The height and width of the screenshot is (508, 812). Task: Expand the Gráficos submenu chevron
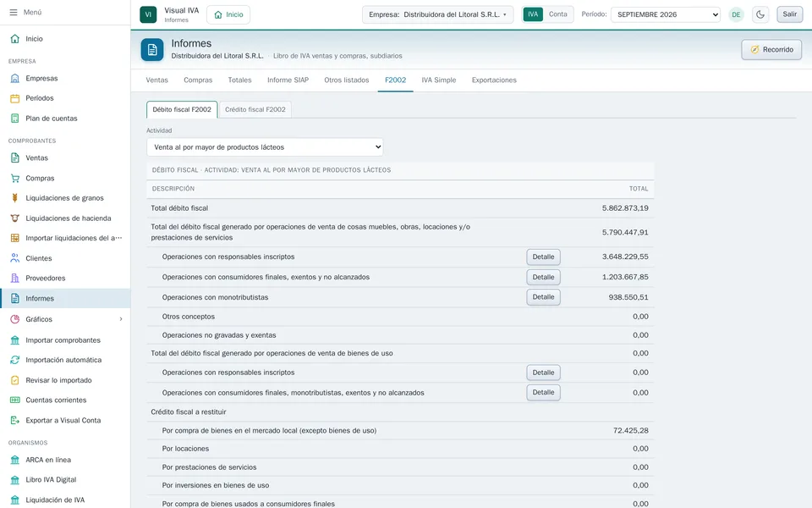[121, 319]
